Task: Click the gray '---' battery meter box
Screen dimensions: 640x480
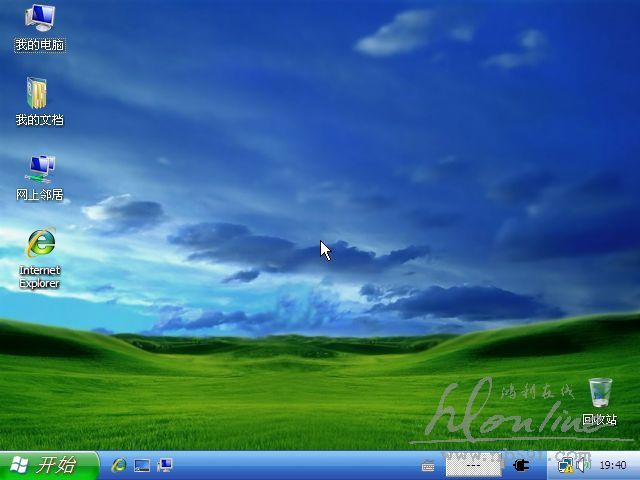Action: (x=473, y=465)
